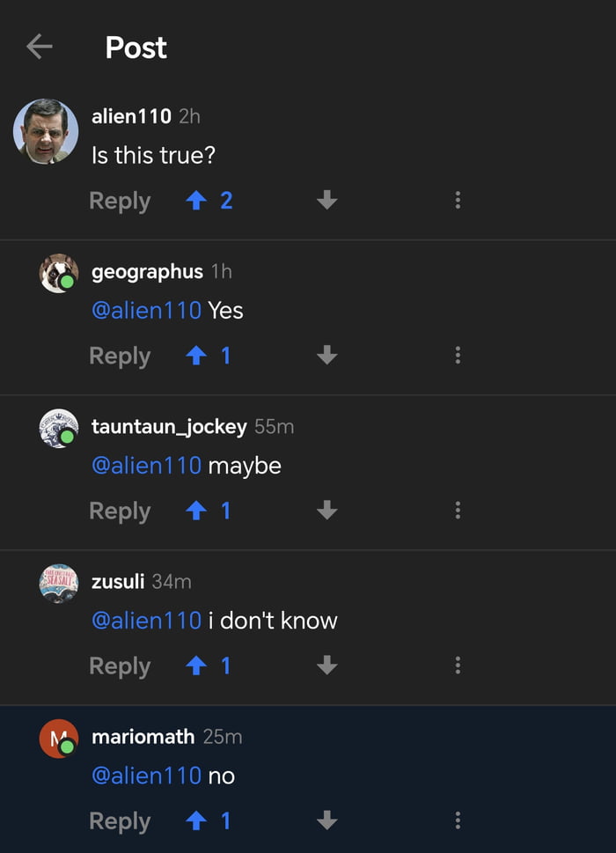Reply to geographus's comment
Viewport: 616px width, 853px height.
pyautogui.click(x=120, y=356)
